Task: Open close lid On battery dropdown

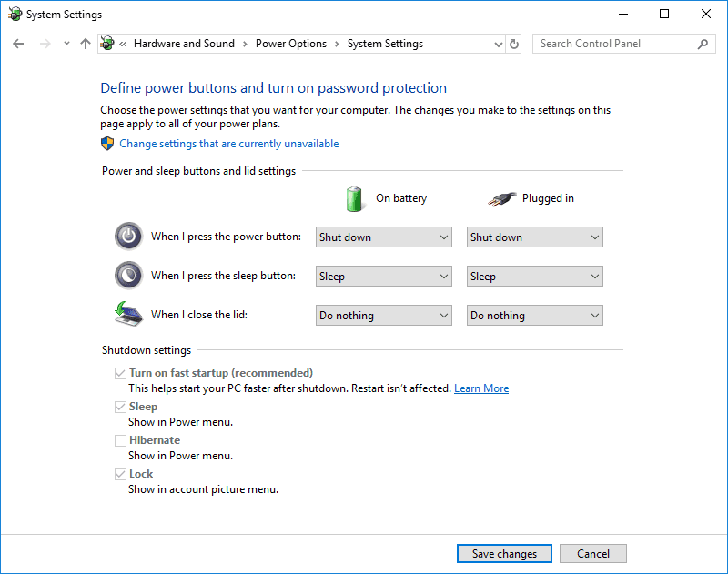Action: (384, 316)
